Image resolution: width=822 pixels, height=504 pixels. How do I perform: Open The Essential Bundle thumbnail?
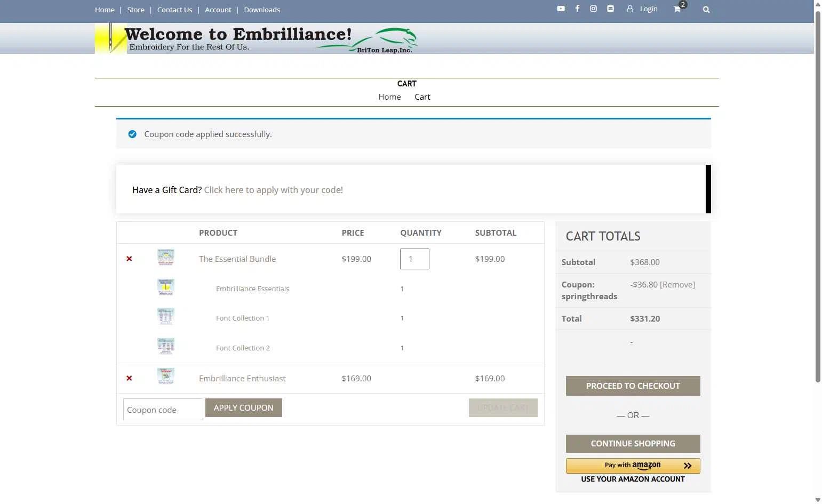click(x=166, y=257)
